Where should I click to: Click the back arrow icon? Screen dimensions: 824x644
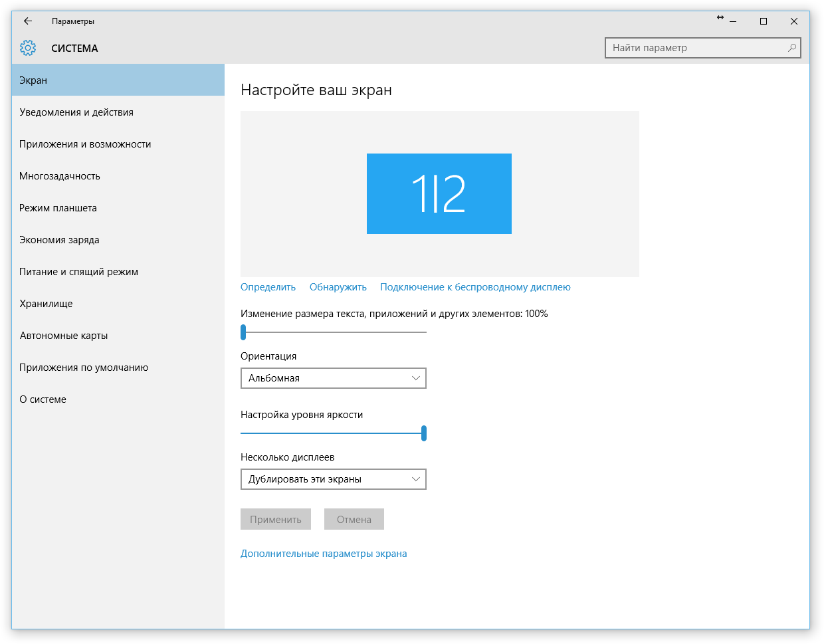pyautogui.click(x=28, y=21)
